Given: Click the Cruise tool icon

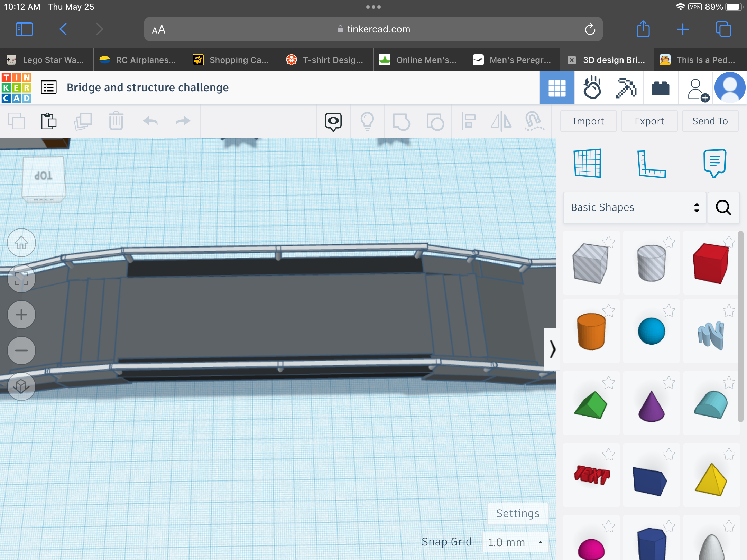Looking at the screenshot, I should (534, 121).
